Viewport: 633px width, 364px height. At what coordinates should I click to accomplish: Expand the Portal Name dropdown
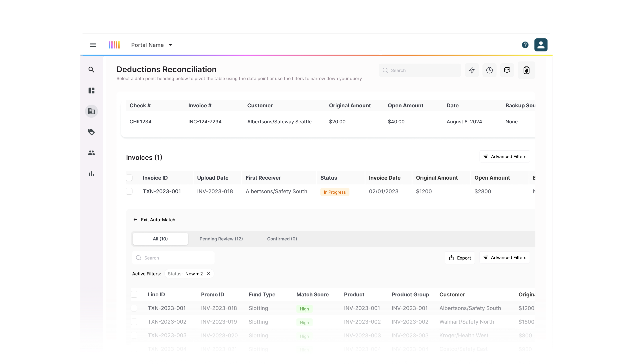click(153, 45)
